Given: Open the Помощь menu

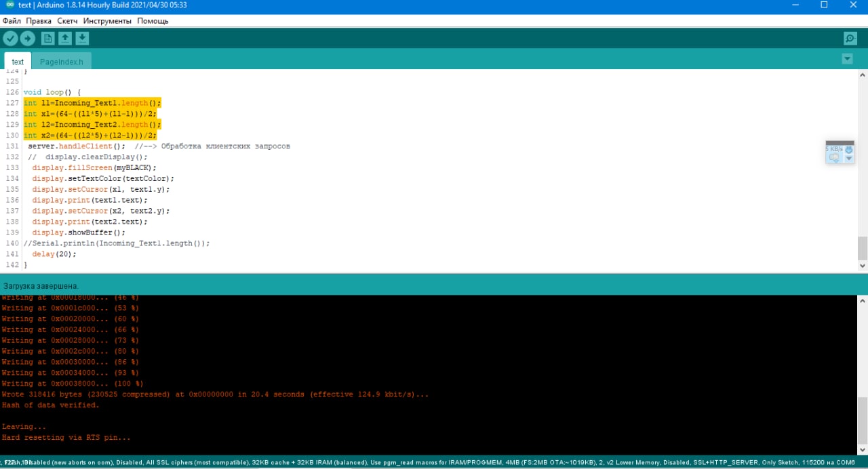Looking at the screenshot, I should click(153, 21).
